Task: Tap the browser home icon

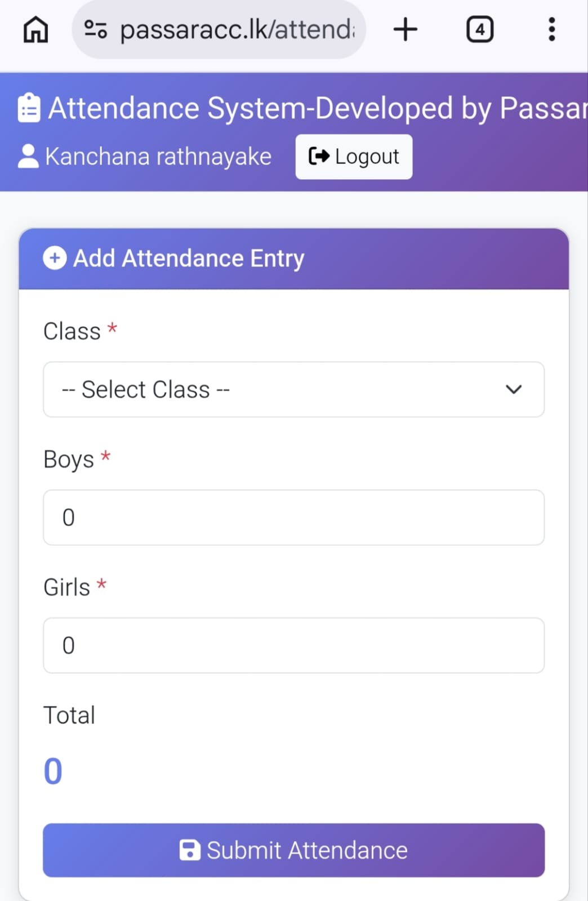Action: (35, 29)
